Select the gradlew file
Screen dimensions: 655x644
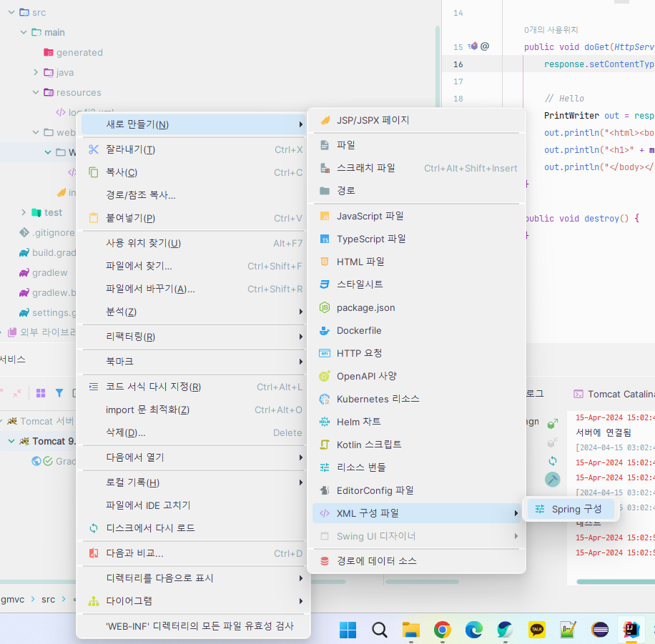44,273
